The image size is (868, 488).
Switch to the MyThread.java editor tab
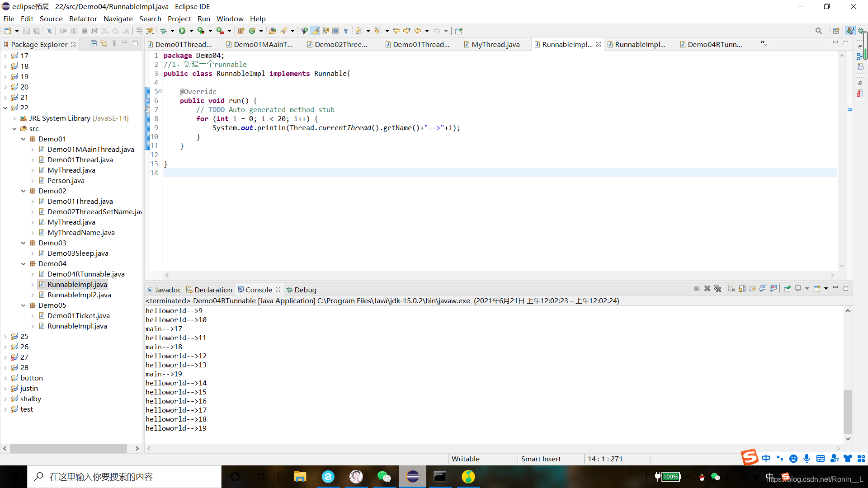pyautogui.click(x=495, y=44)
